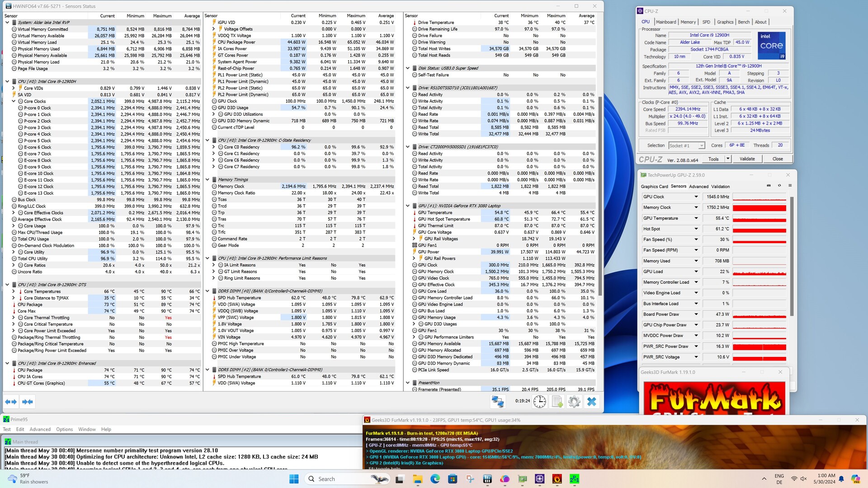Switch to GPU-Z Graphics Card tab
868x488 pixels.
pyautogui.click(x=654, y=186)
